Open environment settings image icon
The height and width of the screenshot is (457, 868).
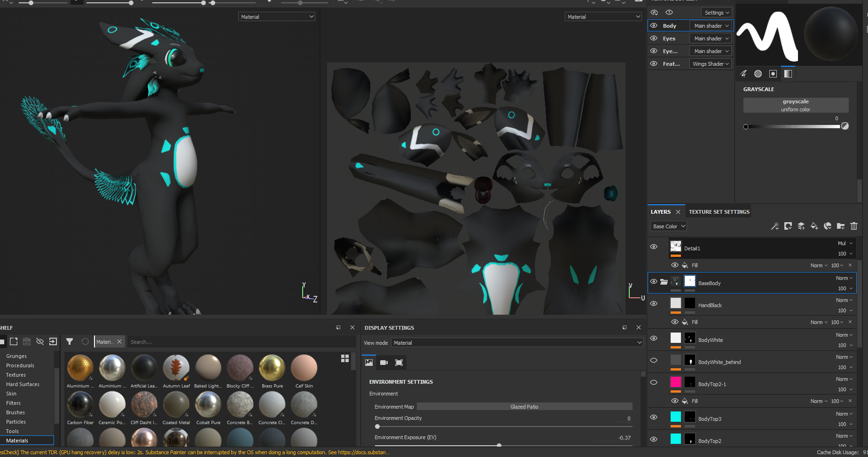(x=369, y=363)
